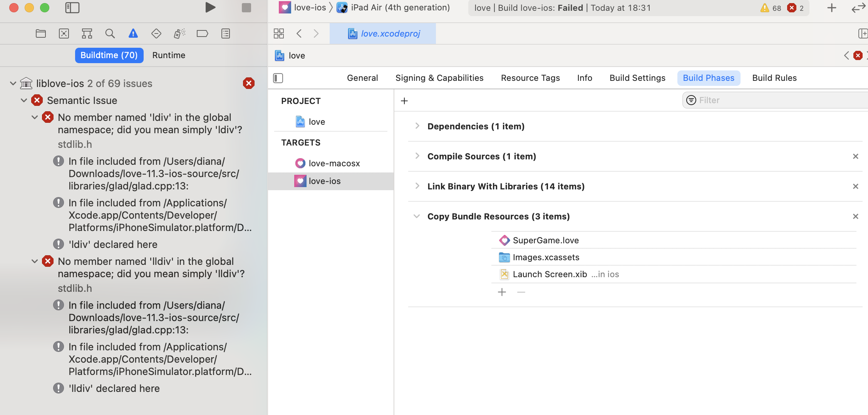Hide the project and targets list
This screenshot has height=415, width=868.
(x=278, y=78)
